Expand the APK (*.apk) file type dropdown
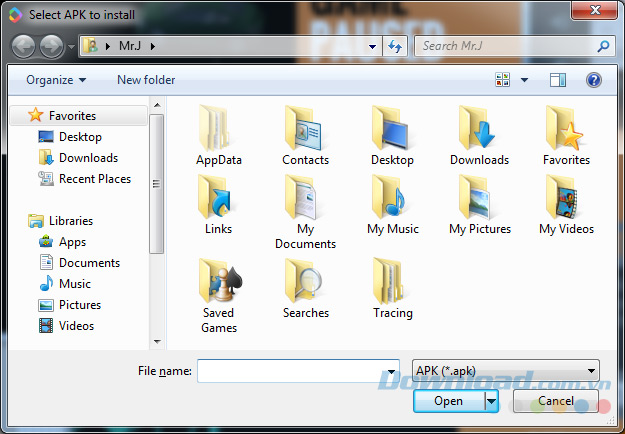 point(592,371)
